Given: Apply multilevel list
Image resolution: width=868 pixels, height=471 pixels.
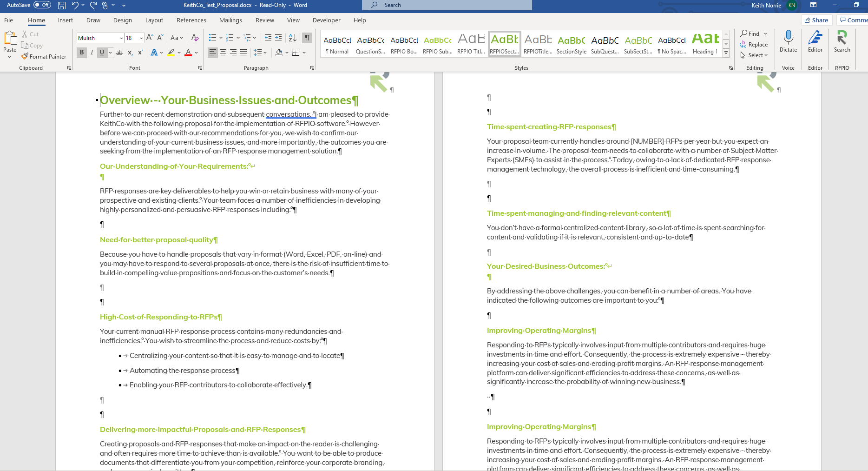Looking at the screenshot, I should click(247, 38).
